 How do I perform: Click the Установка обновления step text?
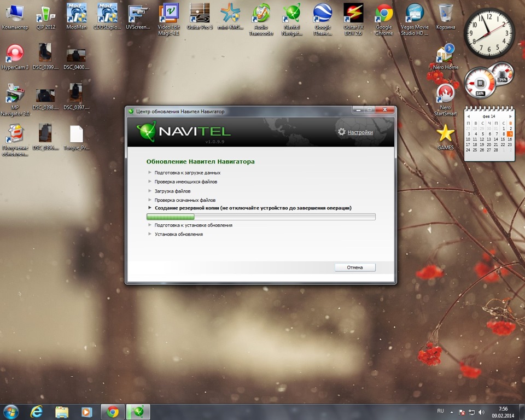pyautogui.click(x=179, y=235)
